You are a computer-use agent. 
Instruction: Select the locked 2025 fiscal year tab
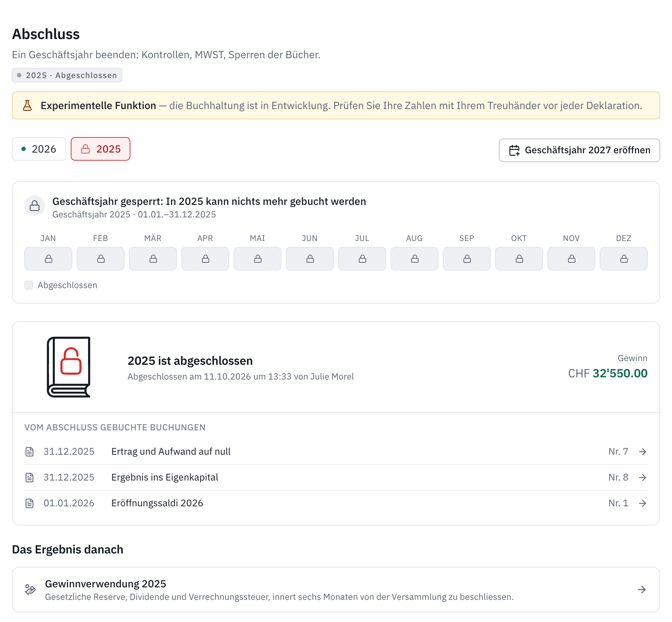pos(101,149)
